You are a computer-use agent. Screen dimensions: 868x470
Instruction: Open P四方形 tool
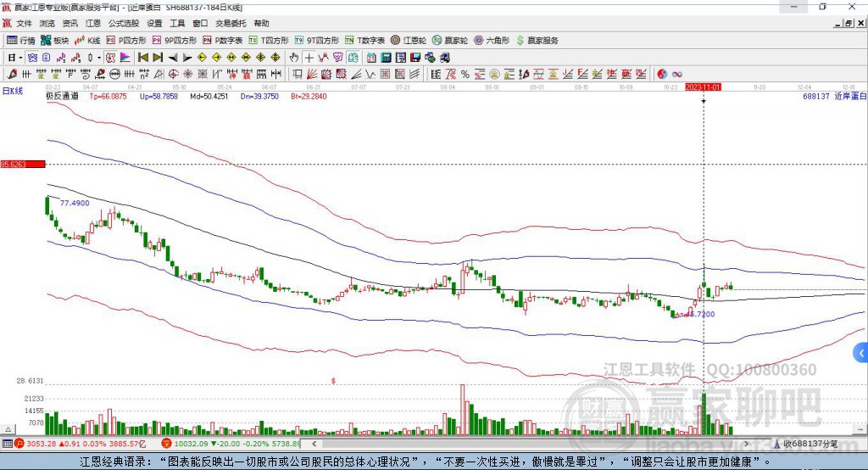[x=126, y=41]
